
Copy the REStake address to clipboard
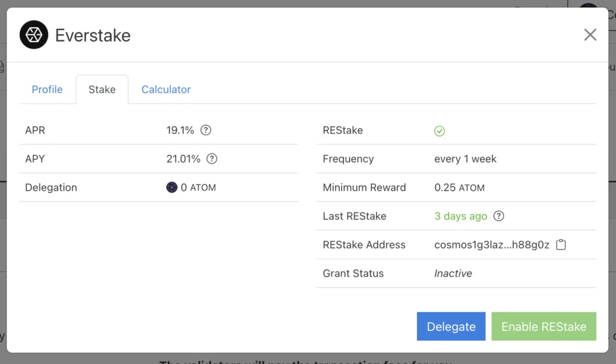pyautogui.click(x=561, y=245)
